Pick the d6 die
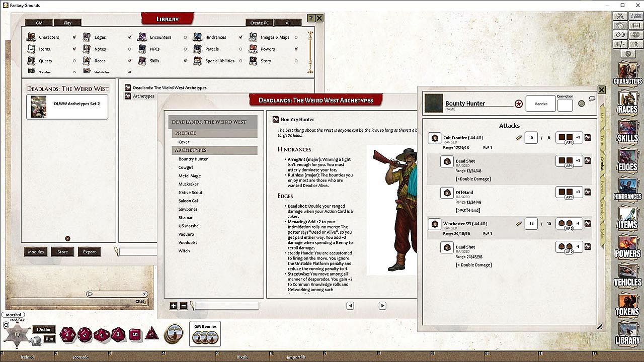This screenshot has height=362, width=644. 134,334
